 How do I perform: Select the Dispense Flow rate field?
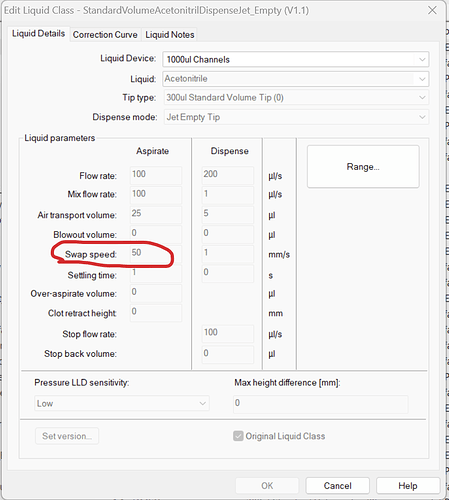pyautogui.click(x=227, y=175)
